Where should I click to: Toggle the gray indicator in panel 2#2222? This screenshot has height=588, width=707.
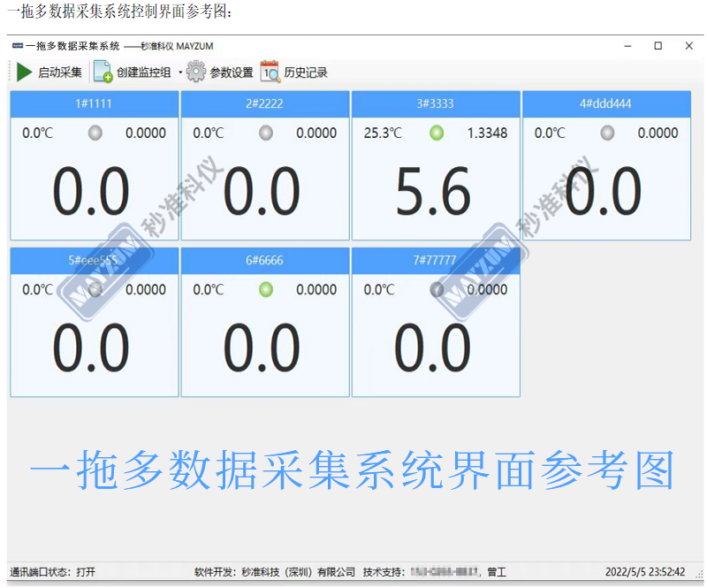266,134
